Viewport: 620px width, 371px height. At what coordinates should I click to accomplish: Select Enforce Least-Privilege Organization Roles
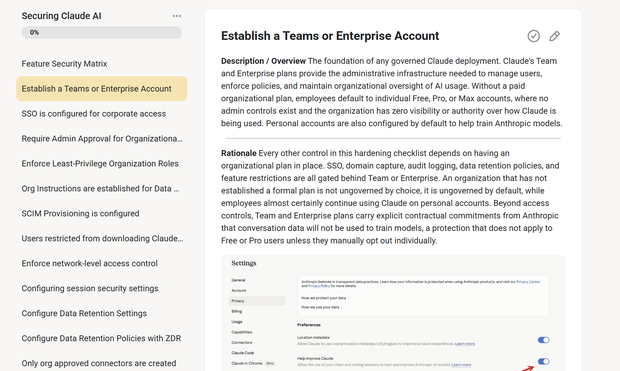[x=100, y=163]
